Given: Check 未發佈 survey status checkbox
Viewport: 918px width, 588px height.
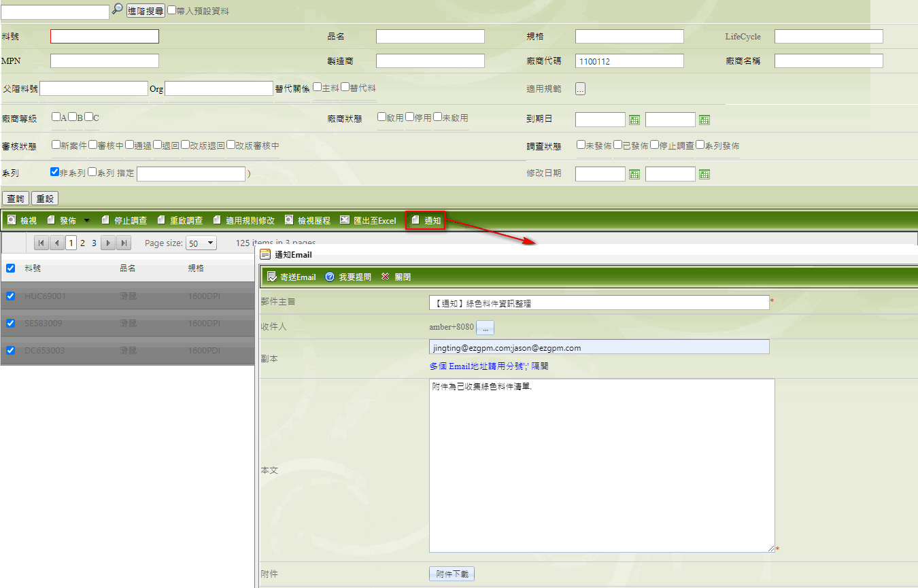Looking at the screenshot, I should point(581,145).
